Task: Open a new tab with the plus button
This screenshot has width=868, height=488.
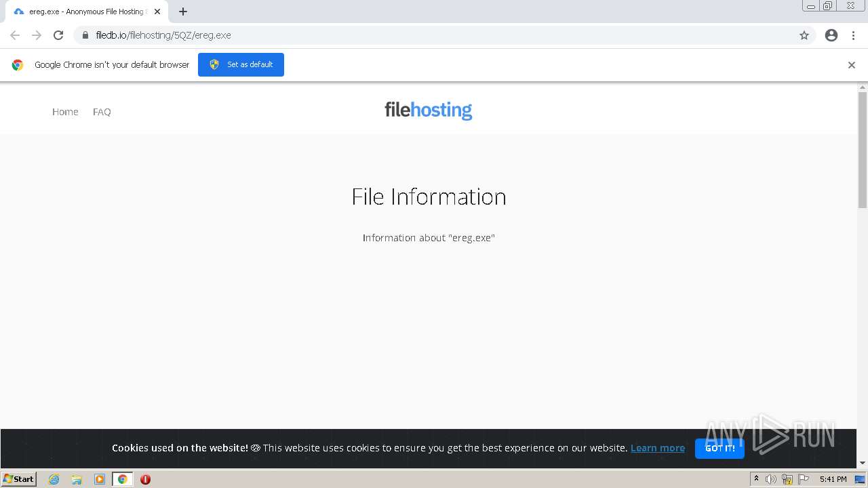Action: (x=183, y=12)
